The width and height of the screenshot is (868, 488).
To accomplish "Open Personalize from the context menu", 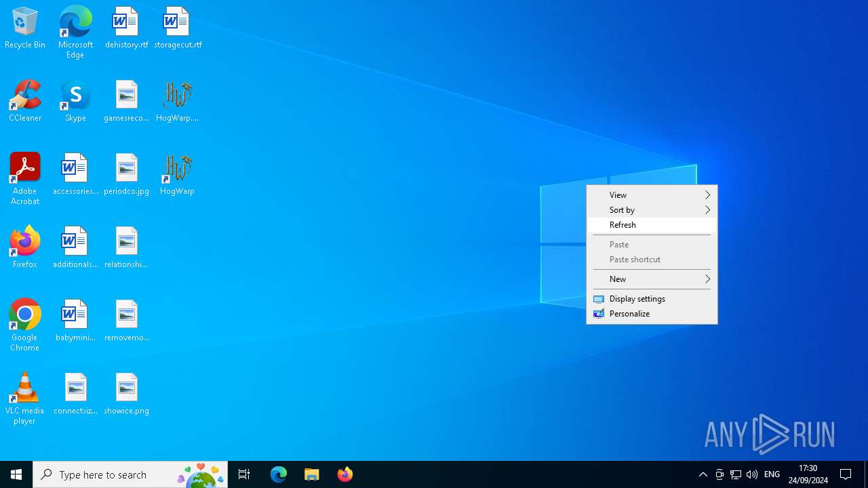I will [x=652, y=314].
